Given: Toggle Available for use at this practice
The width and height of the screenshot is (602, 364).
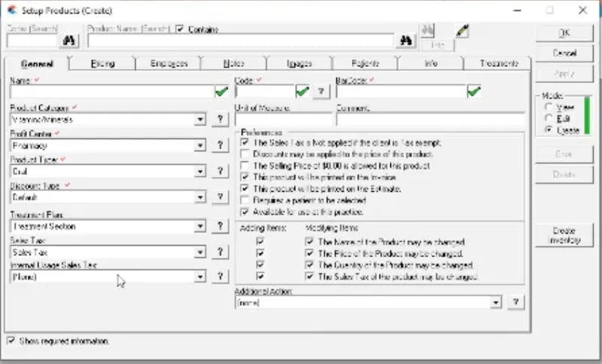Looking at the screenshot, I should tap(245, 212).
